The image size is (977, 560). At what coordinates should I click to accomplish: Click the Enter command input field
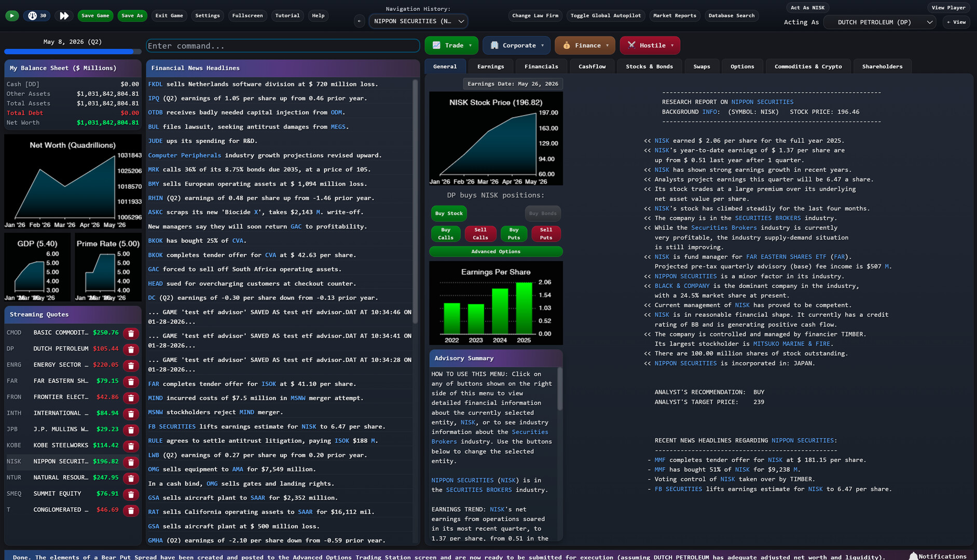283,46
